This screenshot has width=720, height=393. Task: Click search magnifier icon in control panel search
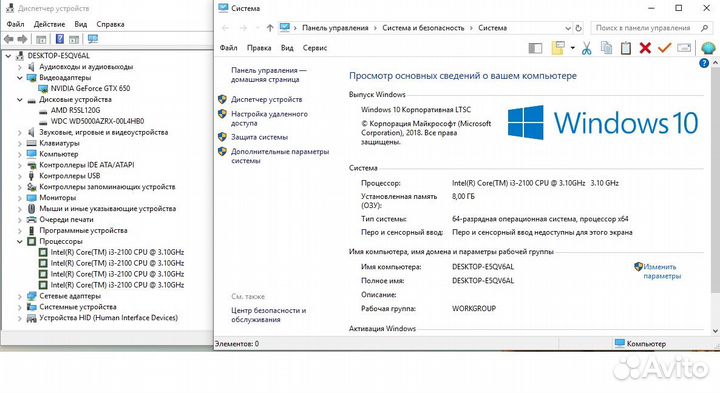point(704,28)
